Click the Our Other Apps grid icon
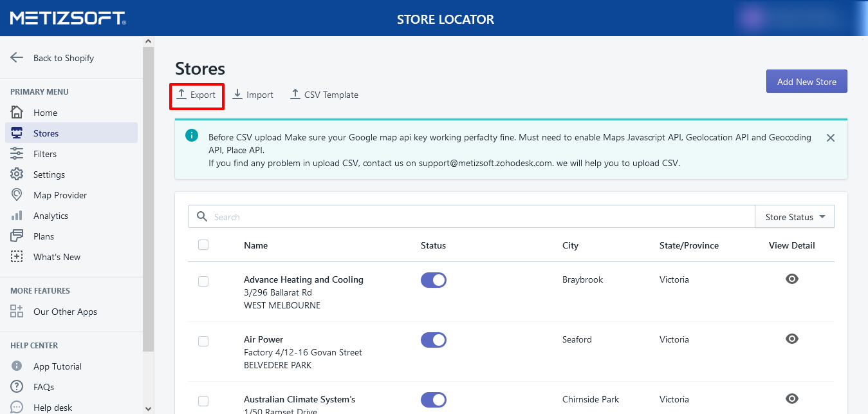This screenshot has height=414, width=868. pos(17,312)
